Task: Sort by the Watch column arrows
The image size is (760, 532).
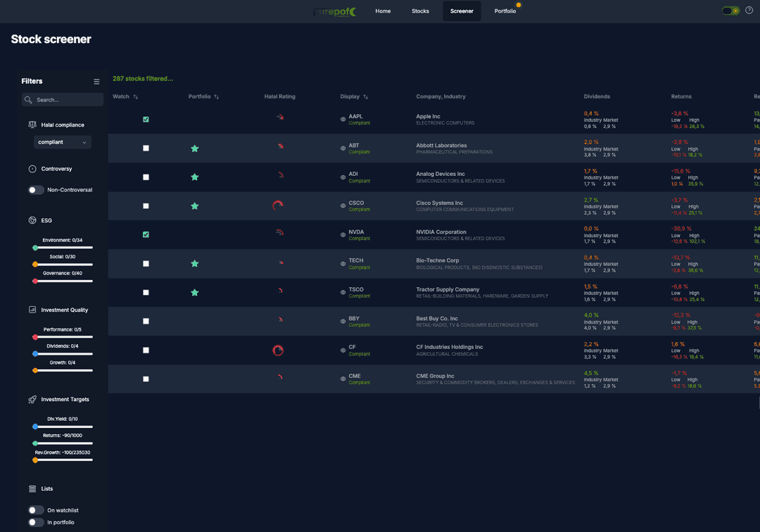Action: pyautogui.click(x=136, y=97)
